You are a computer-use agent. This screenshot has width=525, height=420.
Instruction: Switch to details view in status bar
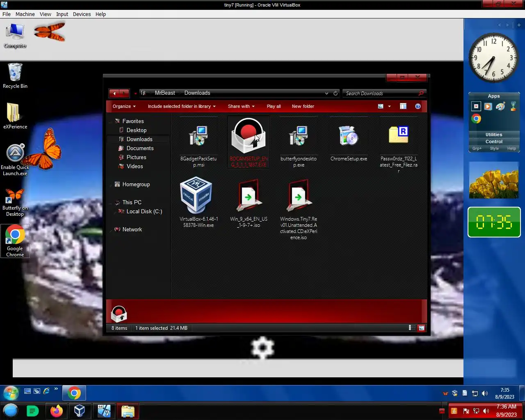[411, 328]
